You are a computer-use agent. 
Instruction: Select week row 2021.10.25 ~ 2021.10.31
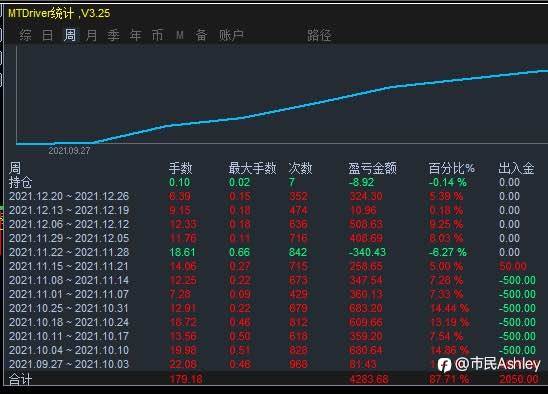pos(276,308)
